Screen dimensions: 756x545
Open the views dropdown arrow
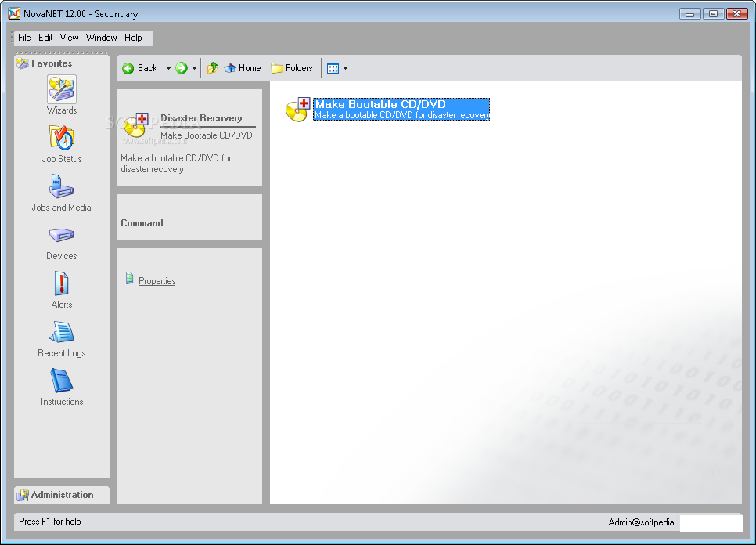[345, 68]
